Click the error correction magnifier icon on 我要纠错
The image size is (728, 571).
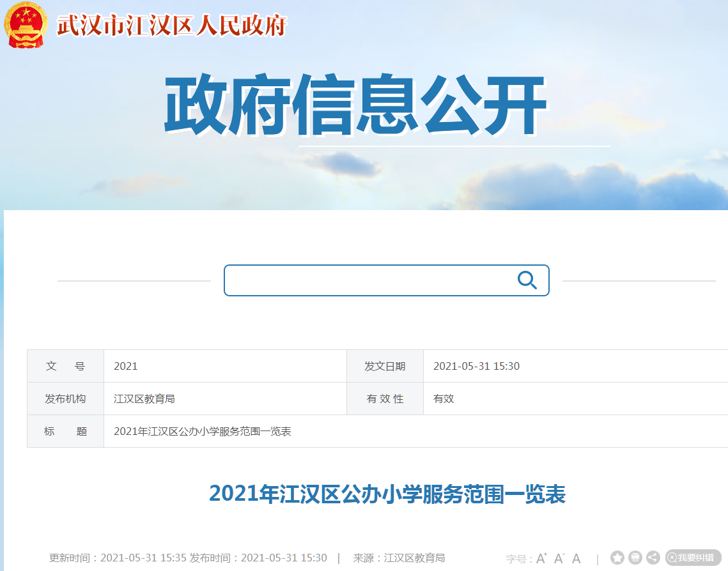point(672,557)
